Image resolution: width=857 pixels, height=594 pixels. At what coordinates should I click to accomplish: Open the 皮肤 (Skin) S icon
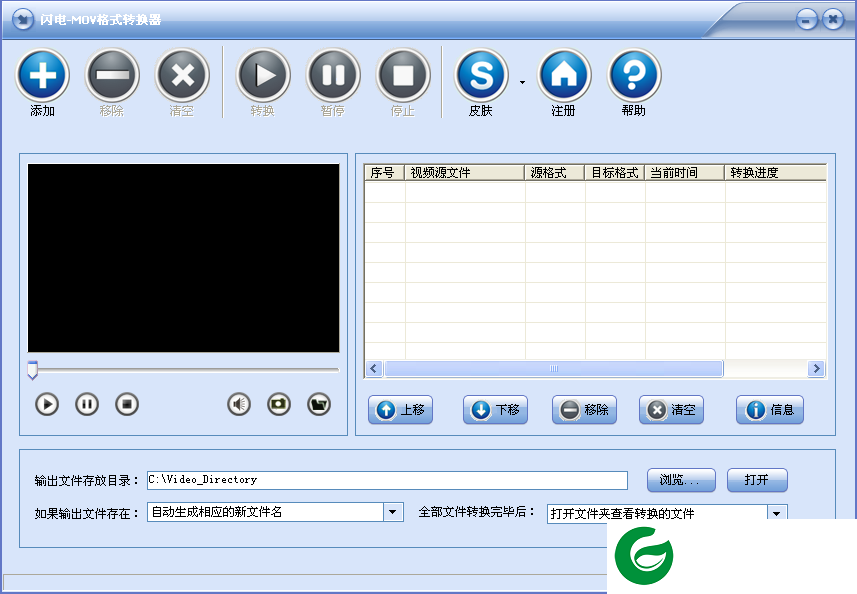[x=481, y=75]
